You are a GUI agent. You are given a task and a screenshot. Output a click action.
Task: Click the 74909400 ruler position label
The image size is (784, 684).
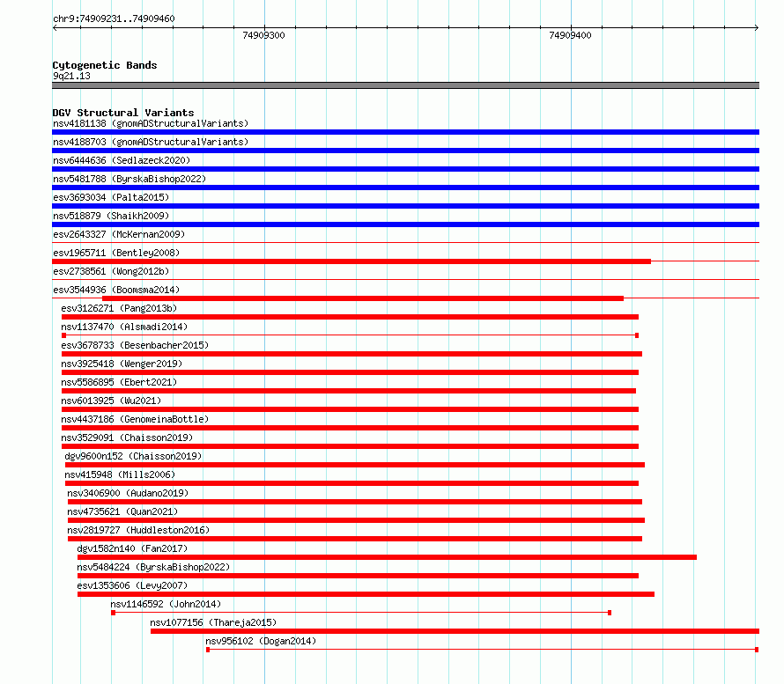point(570,35)
